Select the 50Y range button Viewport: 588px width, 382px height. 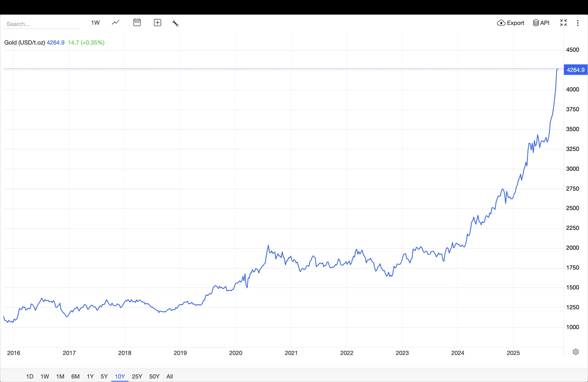pyautogui.click(x=154, y=376)
